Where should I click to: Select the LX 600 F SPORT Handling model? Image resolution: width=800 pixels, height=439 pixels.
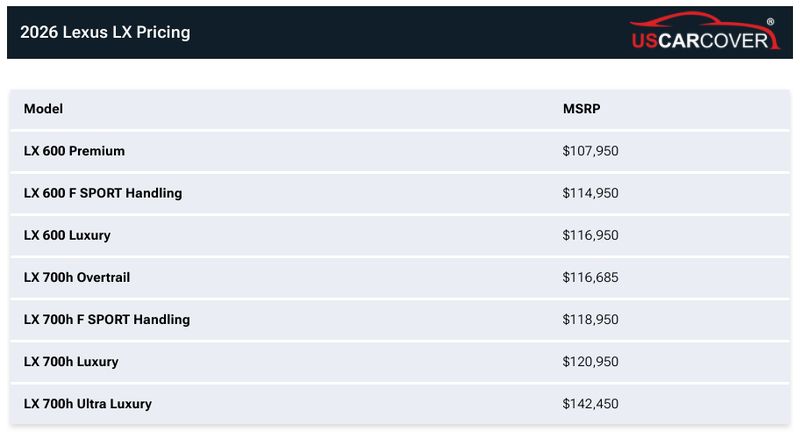point(103,193)
